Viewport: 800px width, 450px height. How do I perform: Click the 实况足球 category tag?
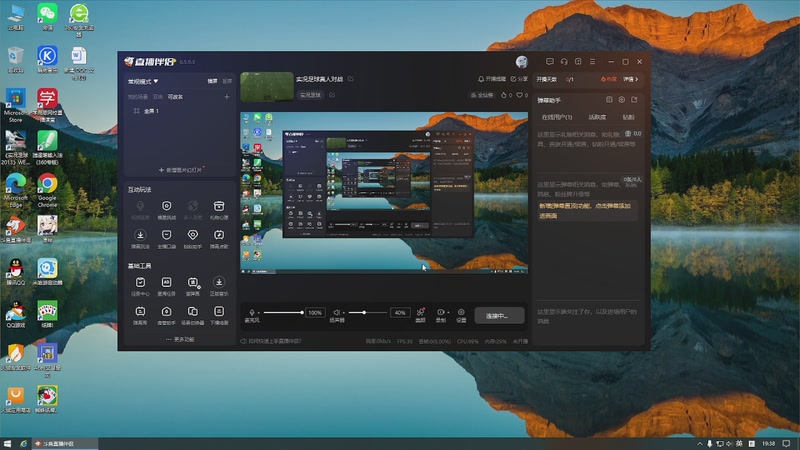(310, 95)
